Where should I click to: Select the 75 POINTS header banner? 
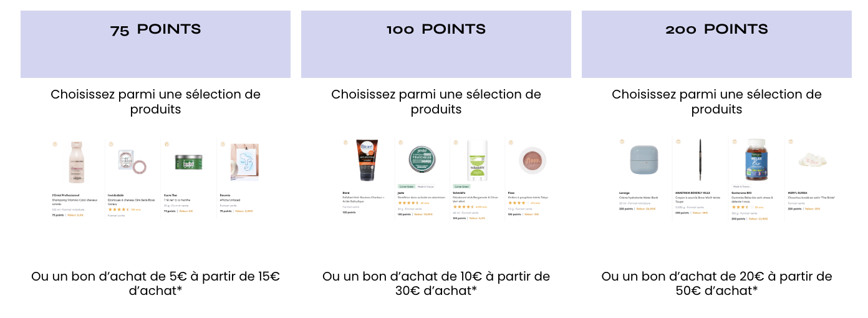[155, 44]
